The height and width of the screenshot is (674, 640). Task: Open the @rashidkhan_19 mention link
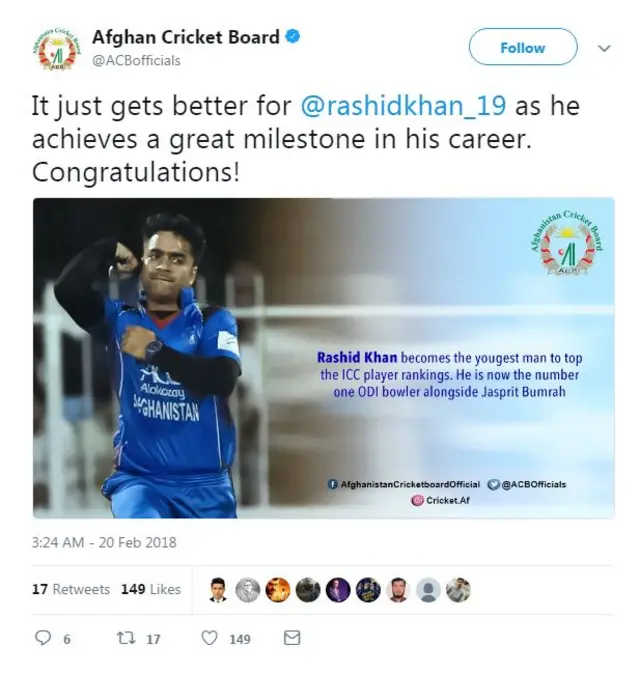(x=403, y=106)
